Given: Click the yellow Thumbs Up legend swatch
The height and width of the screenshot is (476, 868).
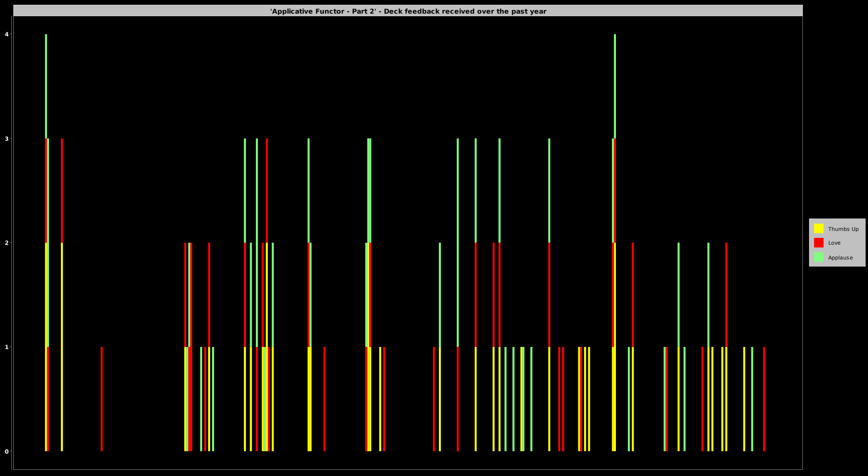Looking at the screenshot, I should [819, 228].
